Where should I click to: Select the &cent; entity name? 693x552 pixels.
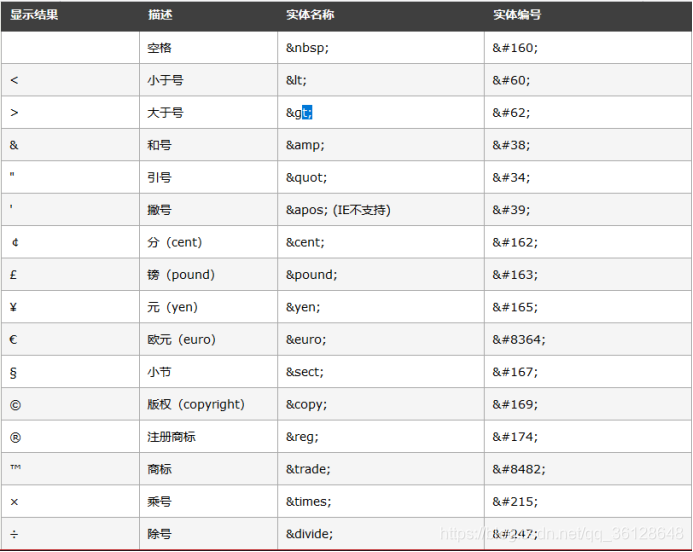[305, 242]
